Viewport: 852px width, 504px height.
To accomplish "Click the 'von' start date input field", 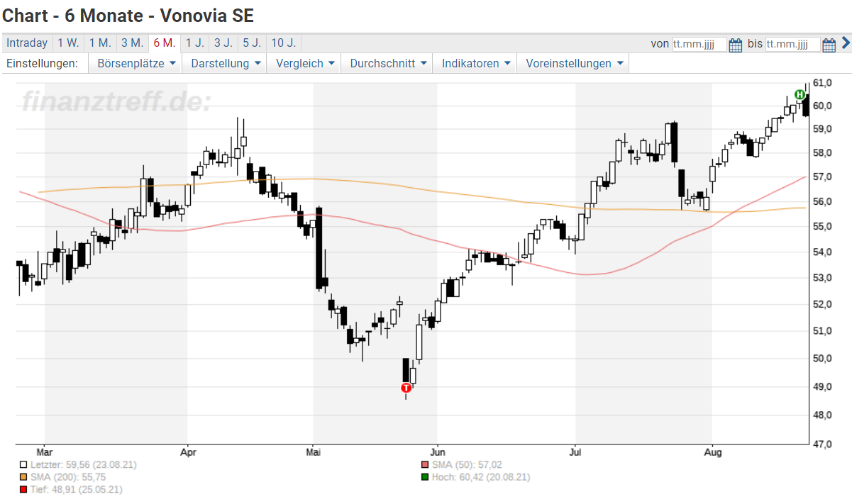I will (699, 44).
